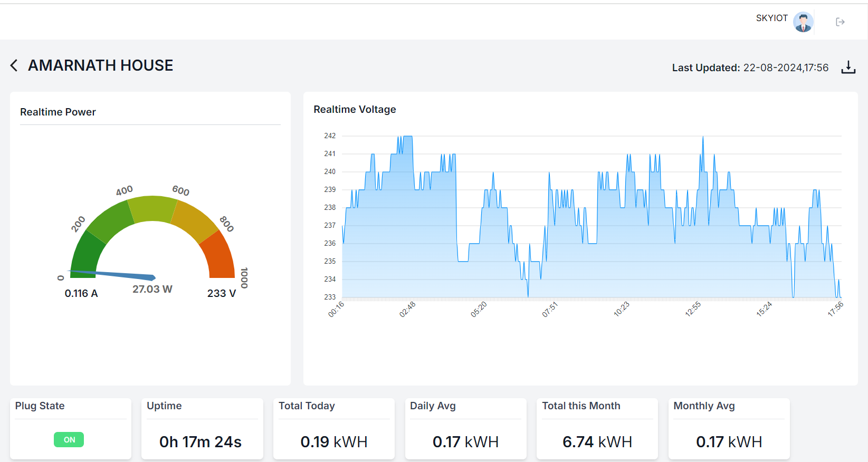868x462 pixels.
Task: Click the 233 V voltage reading
Action: pos(221,293)
